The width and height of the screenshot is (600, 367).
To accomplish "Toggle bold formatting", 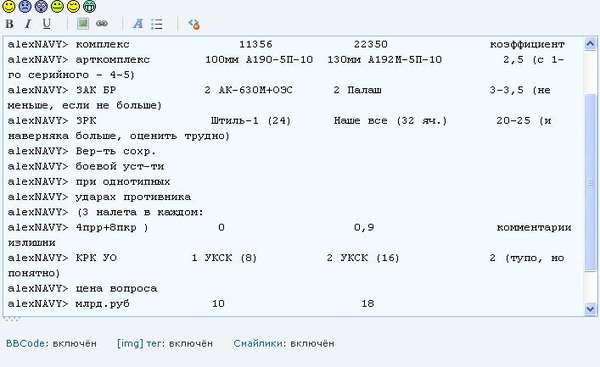I will (10, 24).
